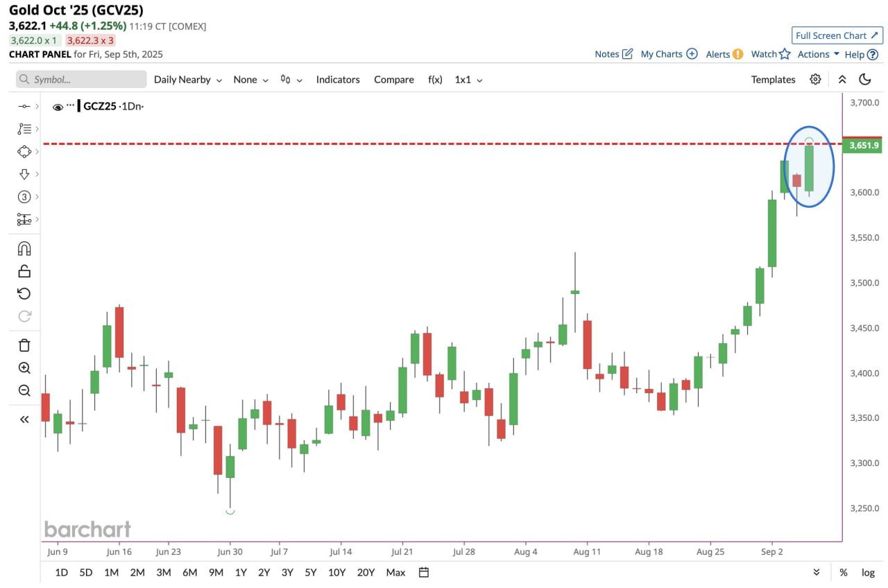Toggle the drawing lock icon
Screen dimensions: 888x588
click(x=24, y=271)
